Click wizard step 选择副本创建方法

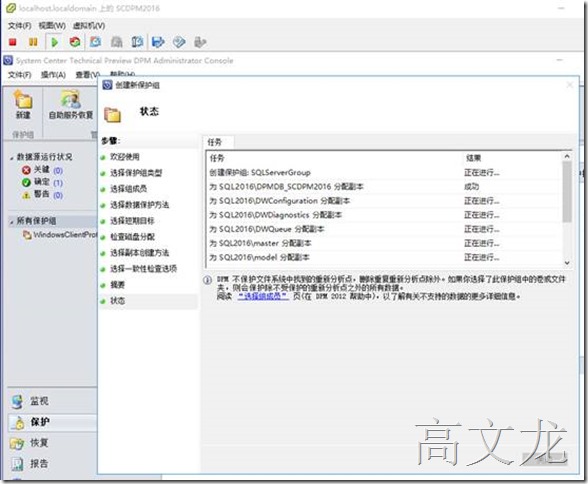(140, 253)
